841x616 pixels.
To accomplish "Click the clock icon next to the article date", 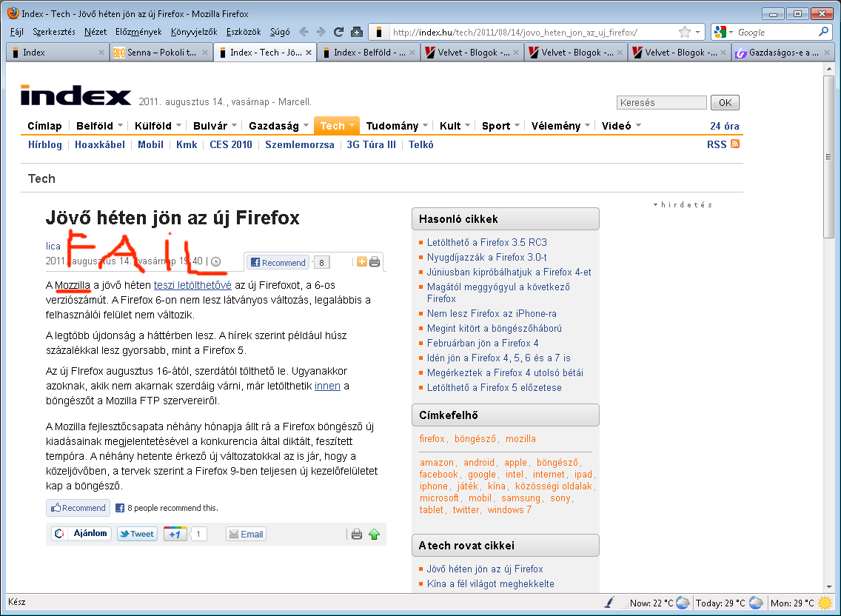I will [x=215, y=261].
